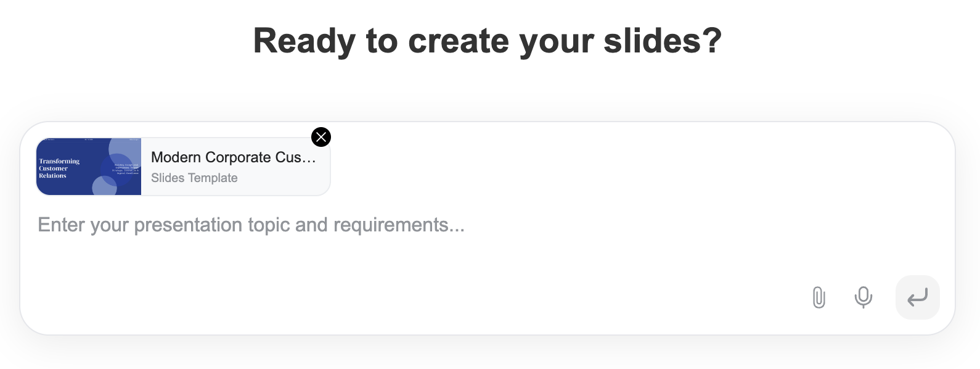Screen dimensions: 980x369
Task: Click "Transforming Customer Relations" slide thumbnail text
Action: [59, 168]
